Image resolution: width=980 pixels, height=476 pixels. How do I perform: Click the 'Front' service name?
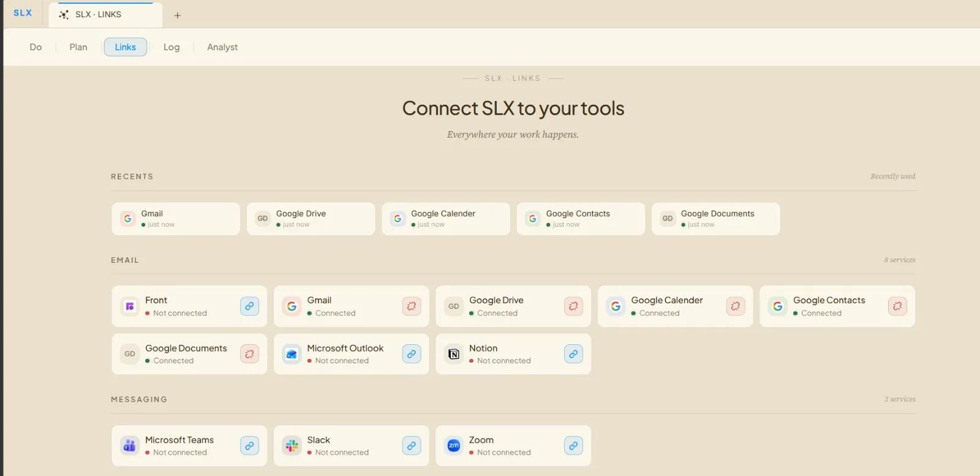(x=156, y=300)
